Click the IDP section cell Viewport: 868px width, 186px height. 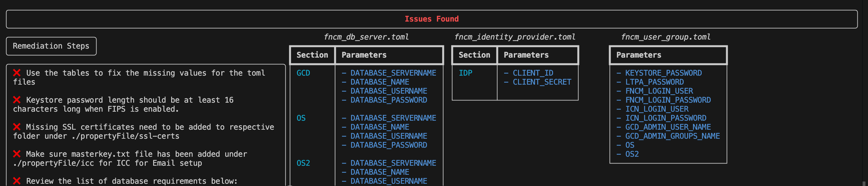[465, 73]
